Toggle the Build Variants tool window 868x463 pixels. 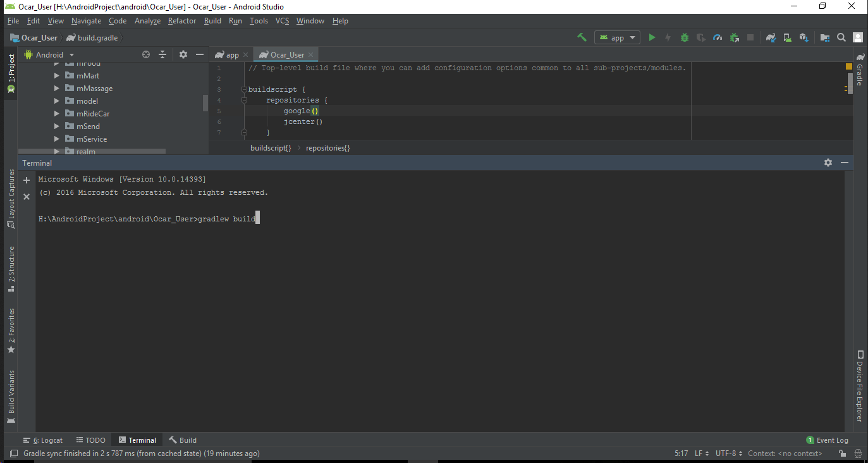pyautogui.click(x=11, y=397)
